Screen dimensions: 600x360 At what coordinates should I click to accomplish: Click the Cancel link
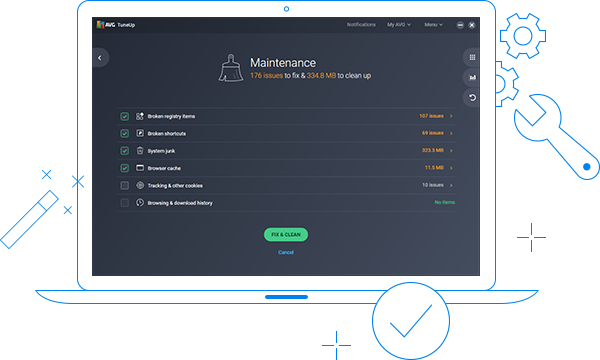(x=286, y=252)
